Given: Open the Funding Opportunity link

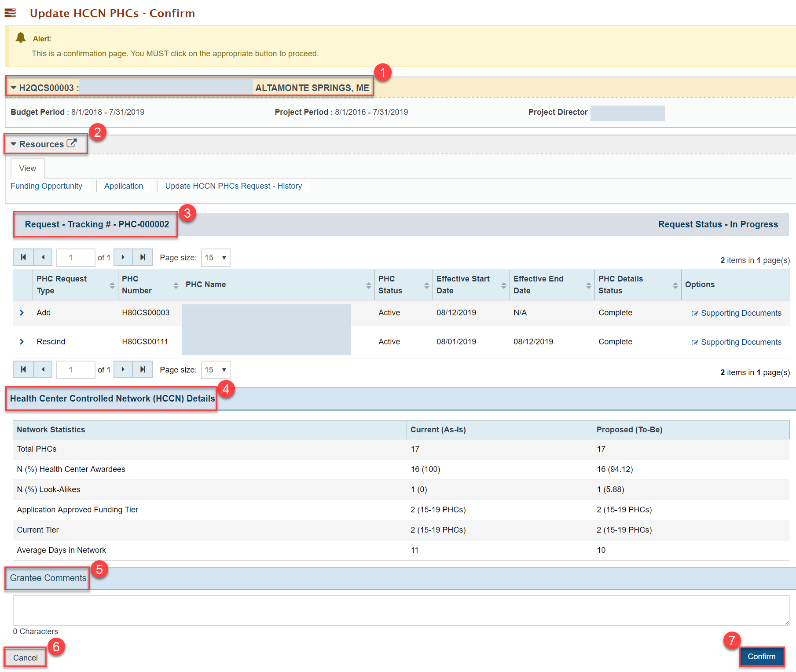Looking at the screenshot, I should click(x=46, y=186).
